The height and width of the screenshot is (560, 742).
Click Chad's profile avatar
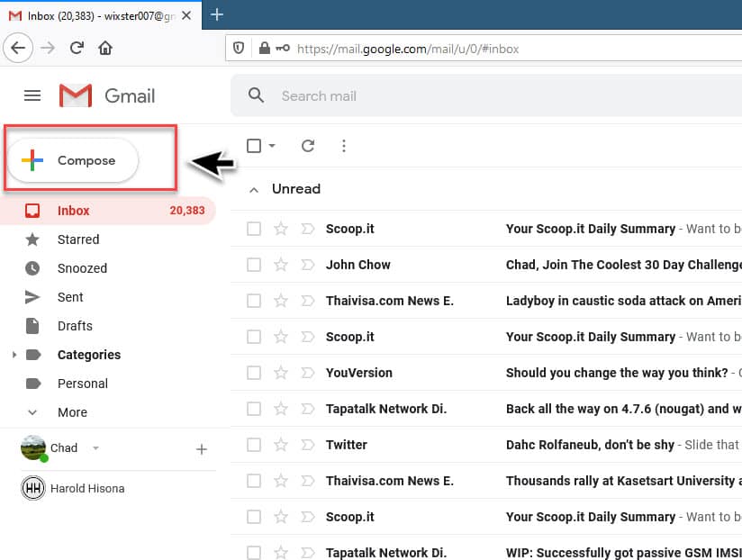coord(33,447)
